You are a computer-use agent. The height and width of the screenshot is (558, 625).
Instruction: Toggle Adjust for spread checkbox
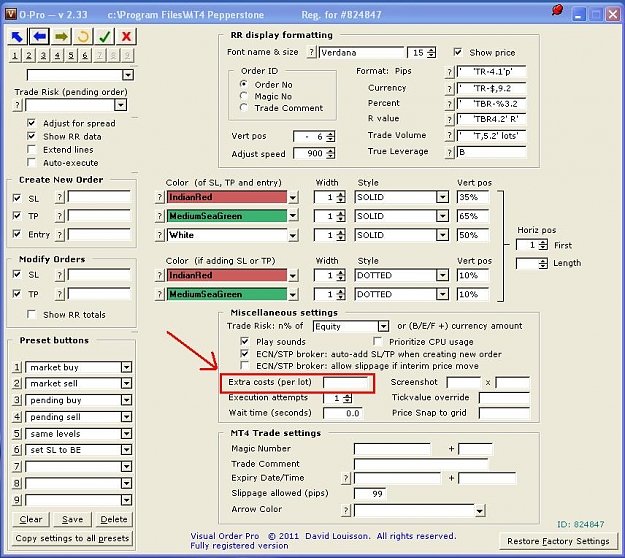coord(31,123)
